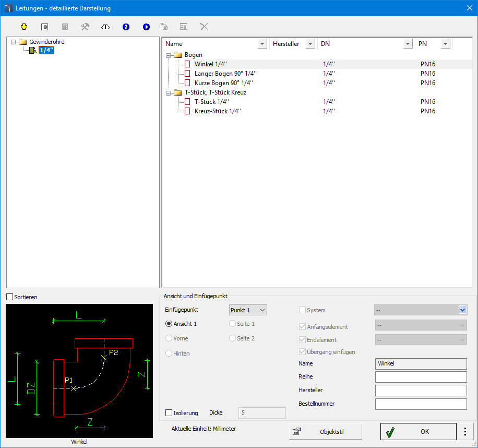Select the 1/4'' pipe size tree node
Viewport: 478px width, 448px height.
(x=46, y=51)
